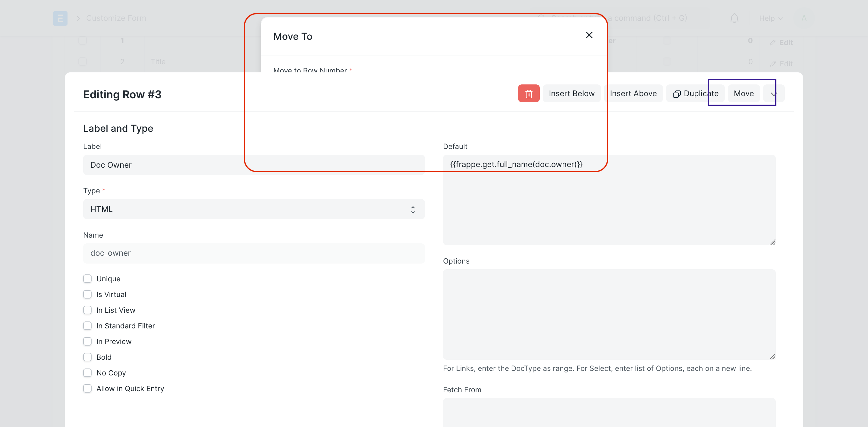Open notifications via the bell icon

[734, 18]
